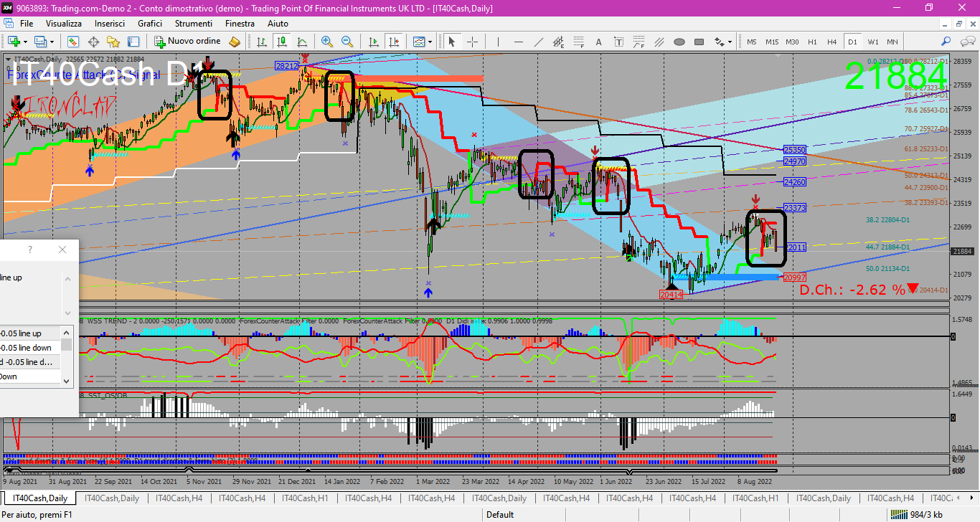This screenshot has width=980, height=522.
Task: Click the dialog help question mark
Action: point(30,250)
